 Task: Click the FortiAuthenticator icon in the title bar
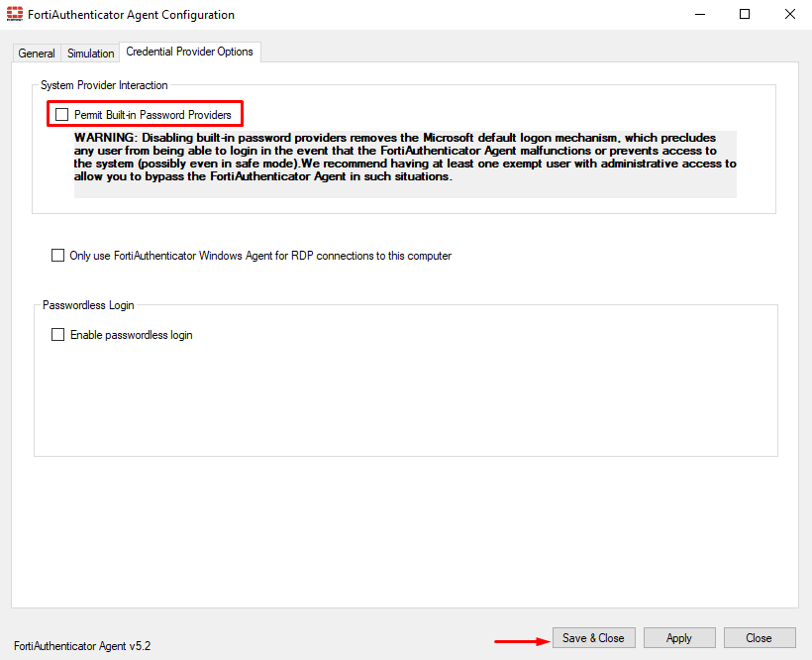[14, 14]
